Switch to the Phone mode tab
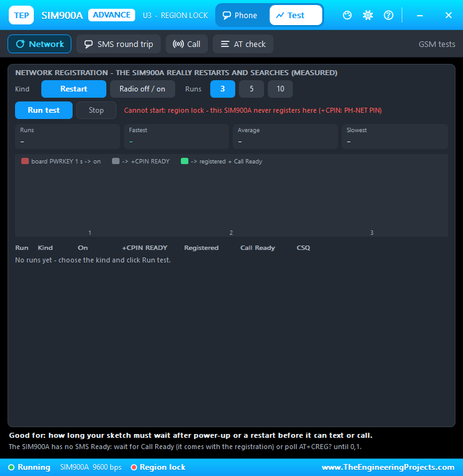This screenshot has height=476, width=463. pos(240,15)
